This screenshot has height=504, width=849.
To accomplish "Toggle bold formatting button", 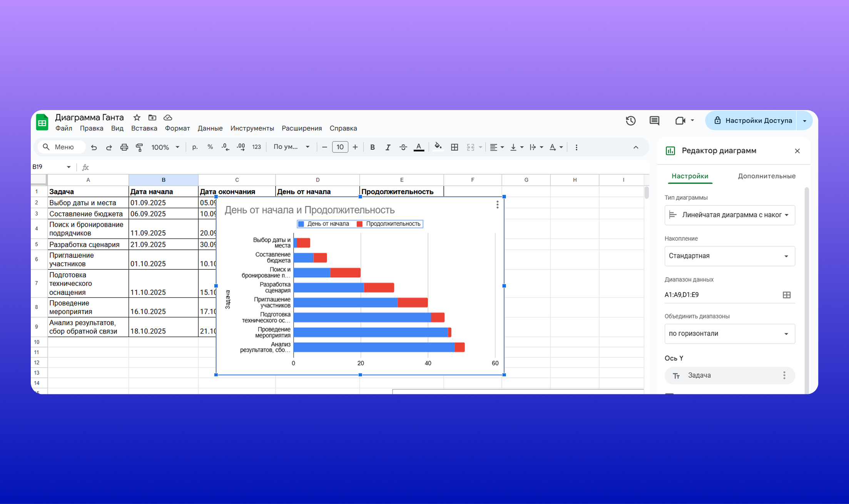I will point(372,147).
